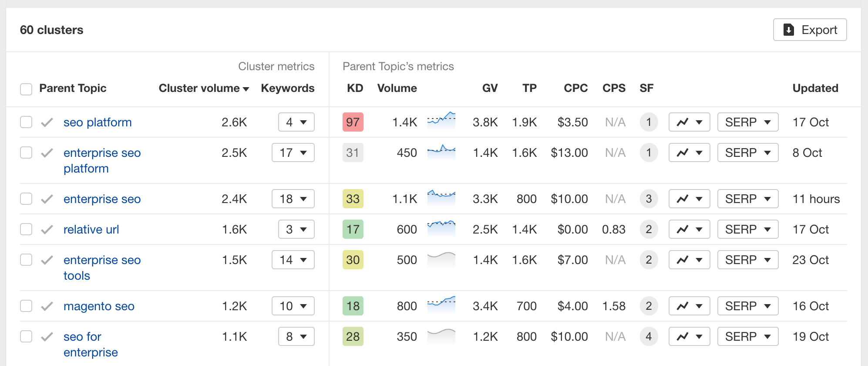
Task: Select the checkbox for enterprise seo row
Action: pos(26,199)
